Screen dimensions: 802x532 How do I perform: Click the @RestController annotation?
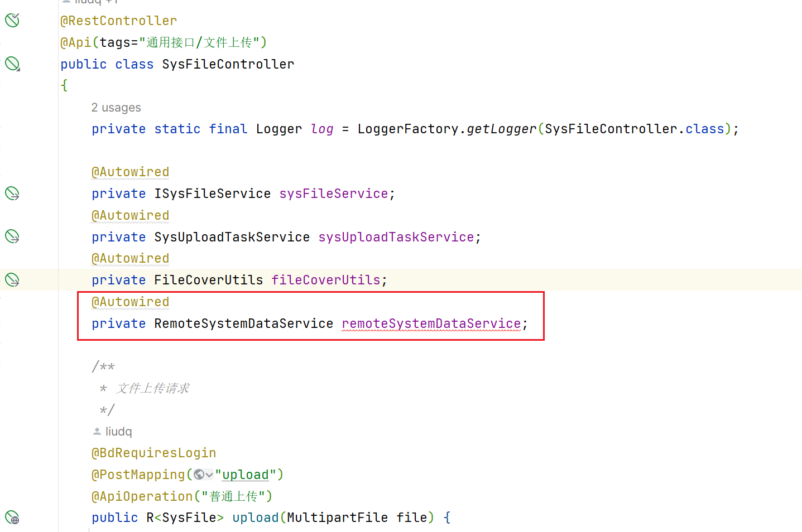tap(119, 21)
